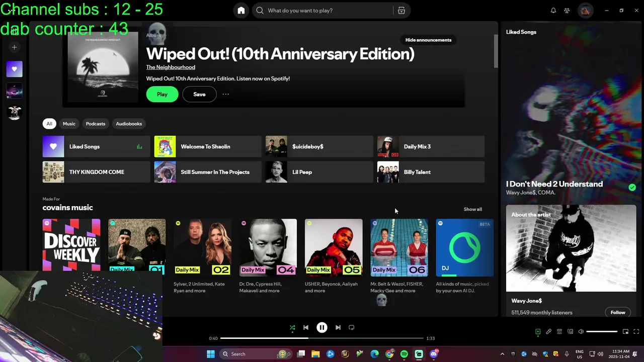Select the Music filter chip
Image resolution: width=644 pixels, height=362 pixels.
point(69,124)
